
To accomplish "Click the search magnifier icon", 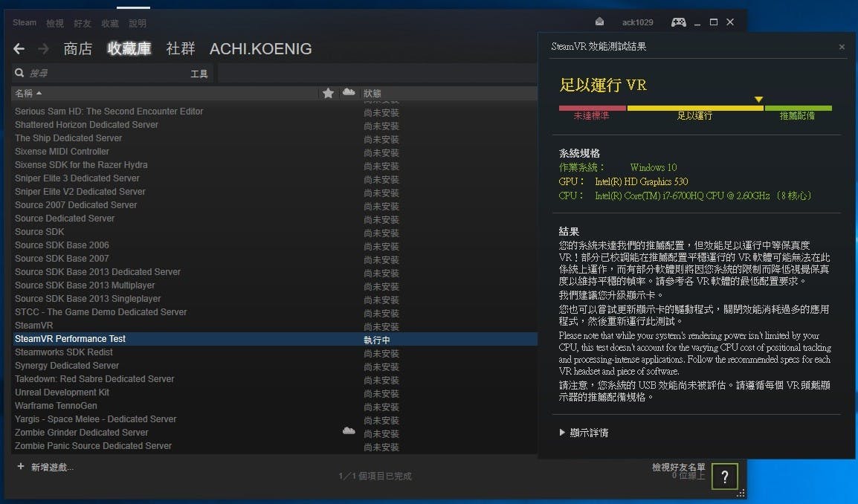I will (19, 73).
